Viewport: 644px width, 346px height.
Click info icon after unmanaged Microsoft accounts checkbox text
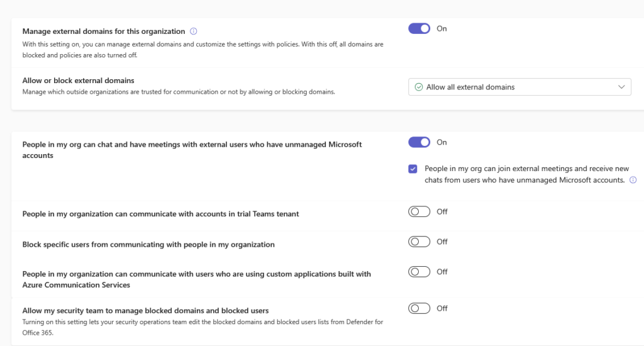(633, 180)
